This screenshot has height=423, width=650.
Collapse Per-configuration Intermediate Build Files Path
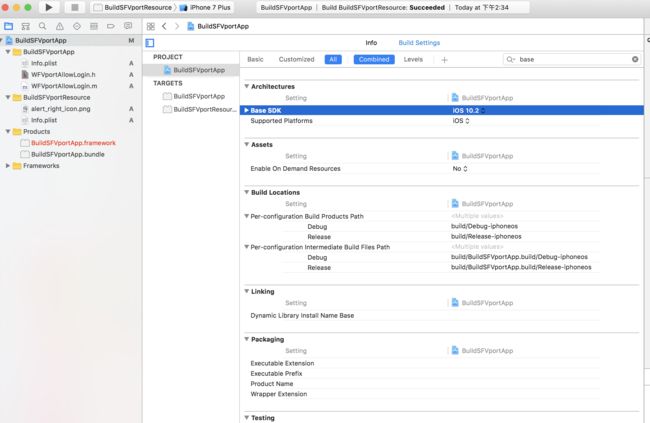[247, 247]
